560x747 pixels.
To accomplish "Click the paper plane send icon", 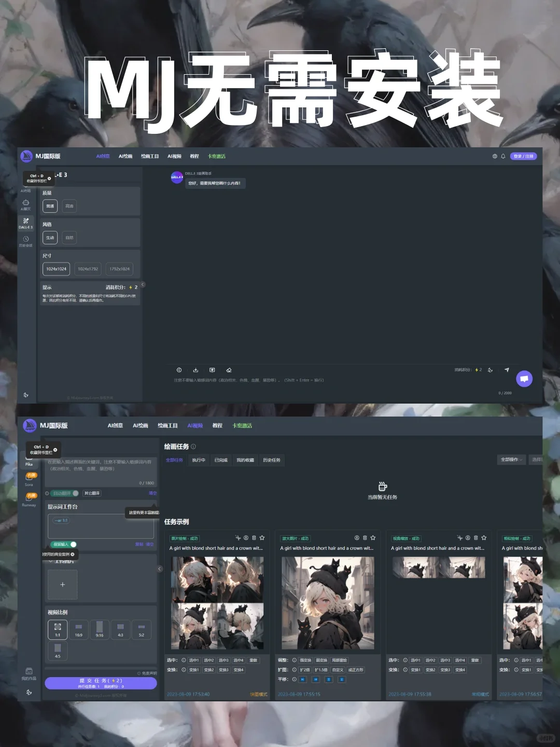I will [x=507, y=370].
